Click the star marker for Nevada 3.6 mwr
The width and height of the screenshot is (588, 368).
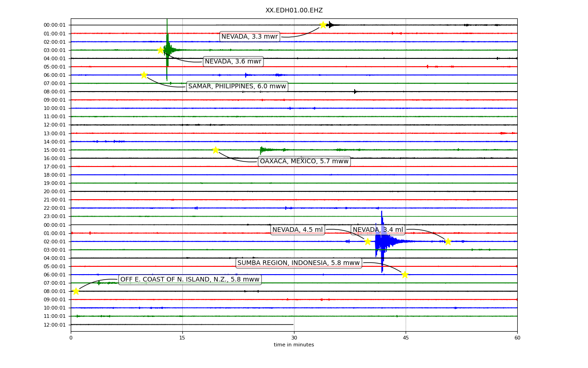pos(161,50)
